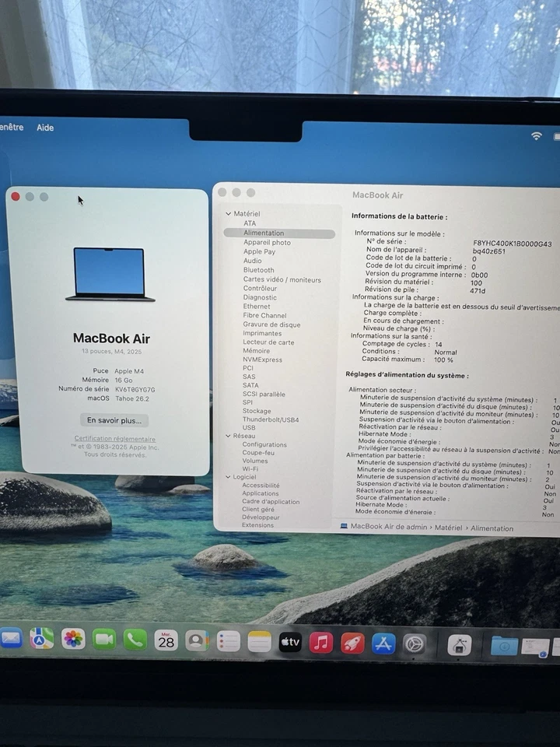Screen dimensions: 560x747
Task: Open System Settings gear icon
Action: pyautogui.click(x=415, y=644)
